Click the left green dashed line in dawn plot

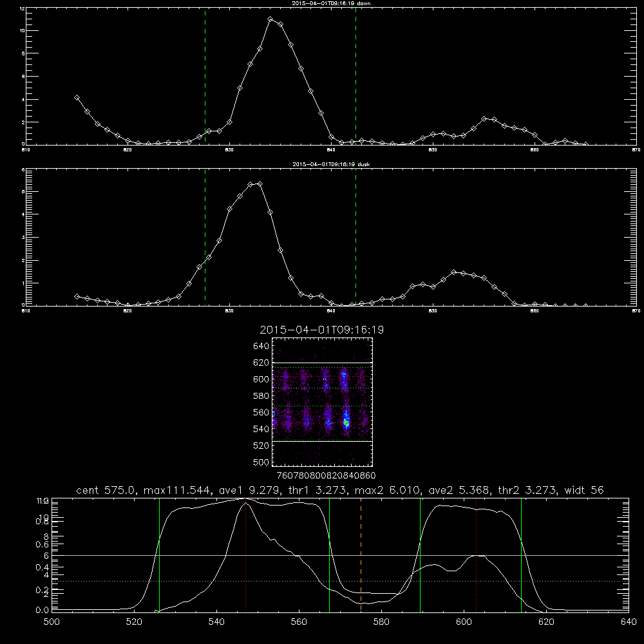pos(205,77)
